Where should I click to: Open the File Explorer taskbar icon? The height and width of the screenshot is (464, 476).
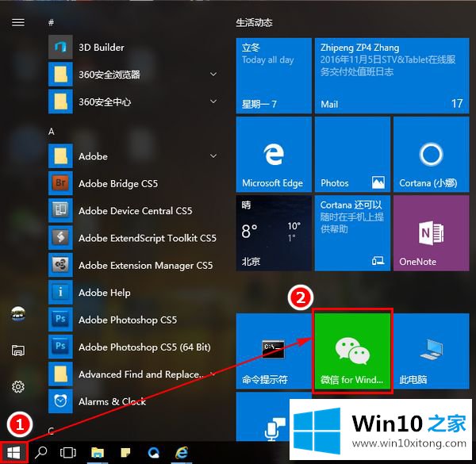[98, 453]
